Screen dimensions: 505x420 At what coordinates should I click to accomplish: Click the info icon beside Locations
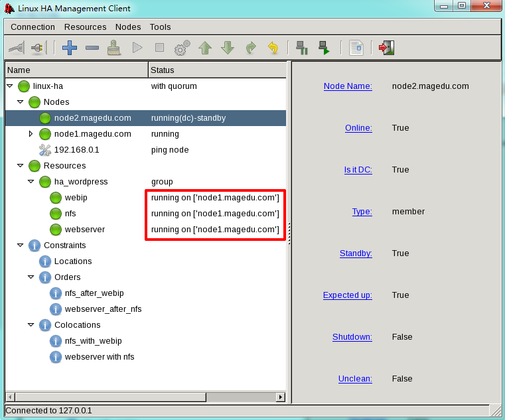click(x=45, y=261)
